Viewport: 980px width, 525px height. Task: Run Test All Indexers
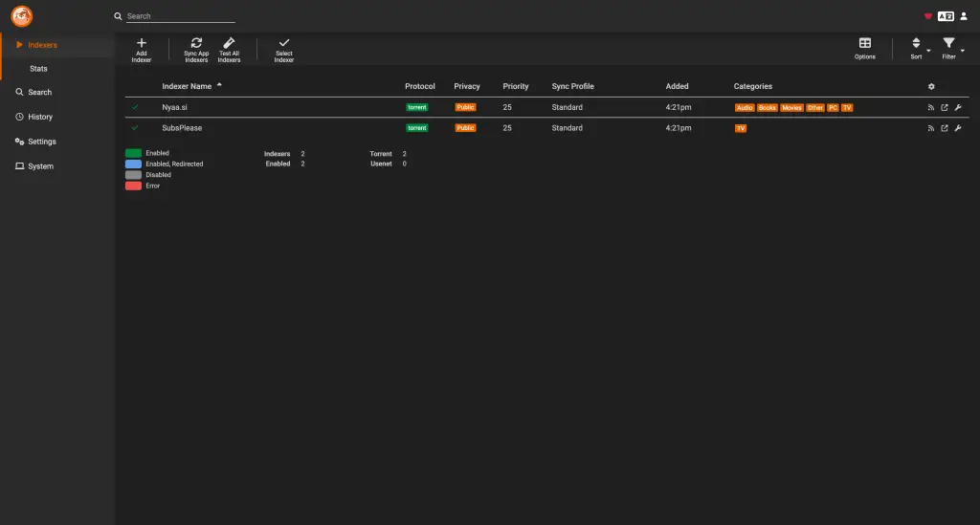(229, 50)
